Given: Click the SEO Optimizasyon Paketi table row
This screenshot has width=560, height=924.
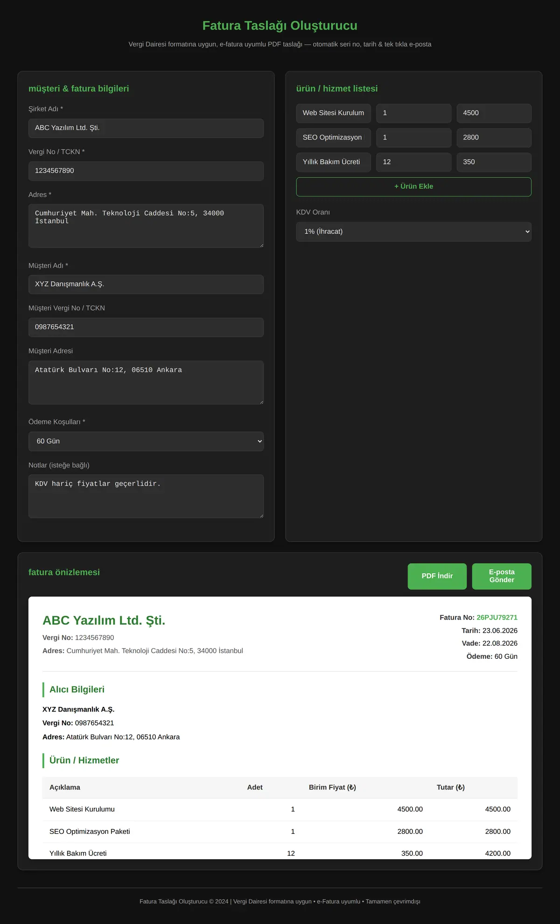Looking at the screenshot, I should pyautogui.click(x=280, y=832).
